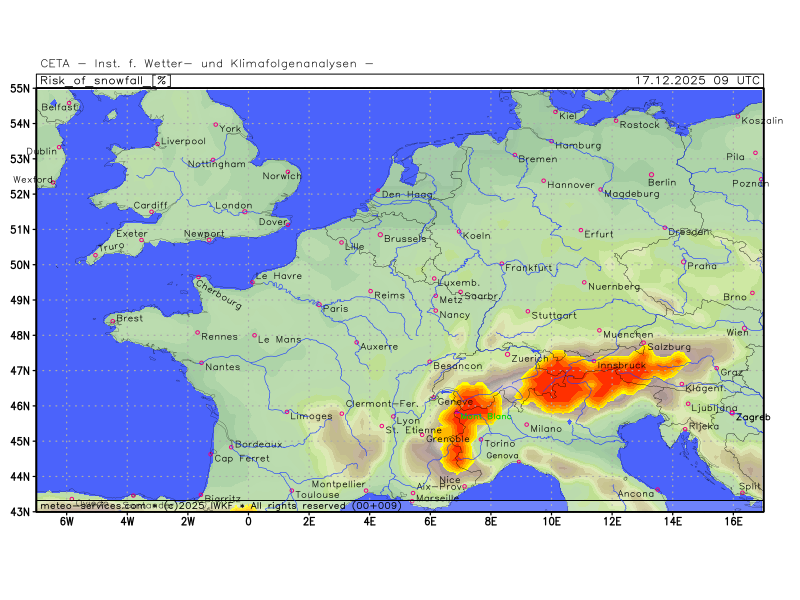Click the Frankfurt city marker
This screenshot has height=600, width=800.
tap(502, 264)
